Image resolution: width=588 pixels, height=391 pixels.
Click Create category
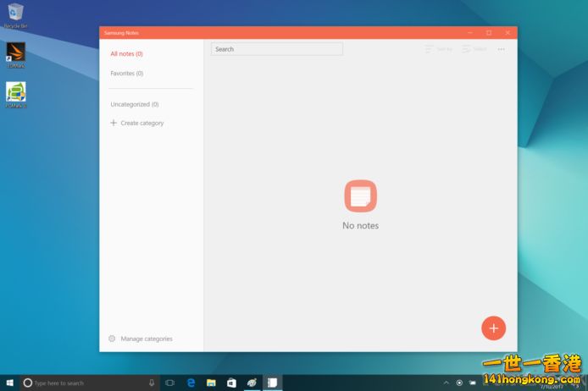click(142, 124)
